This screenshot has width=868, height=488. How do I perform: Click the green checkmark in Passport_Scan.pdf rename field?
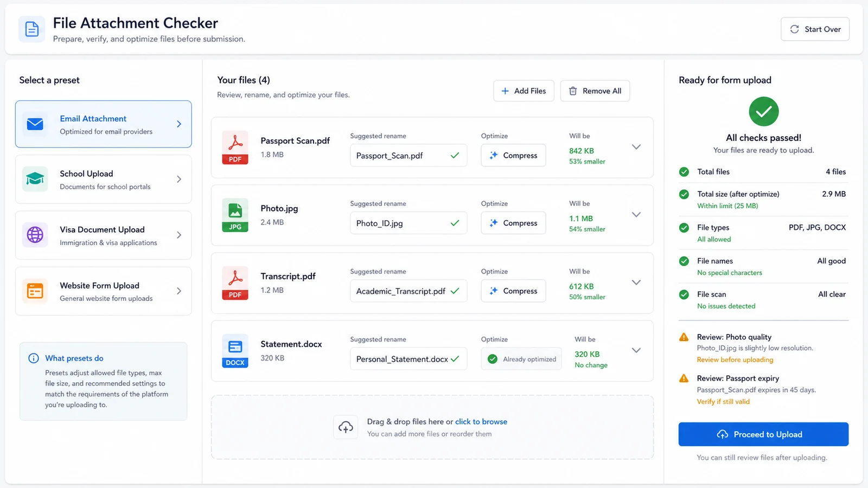click(x=455, y=156)
